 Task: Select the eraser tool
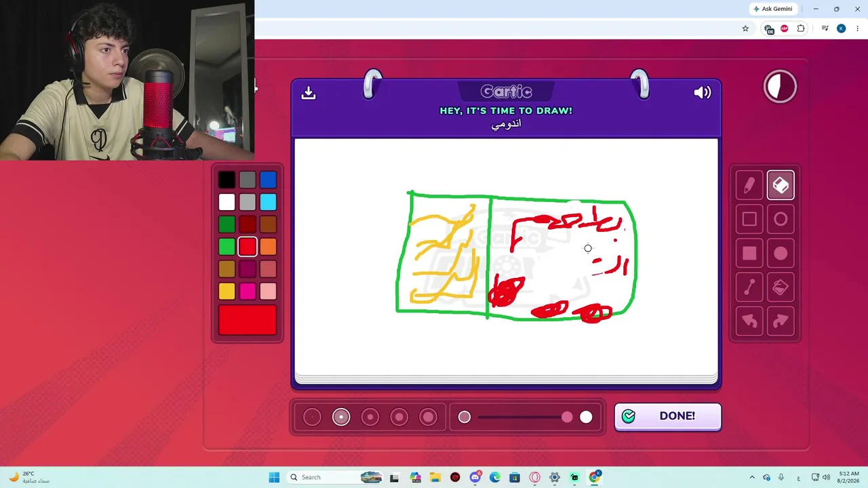[x=781, y=186]
